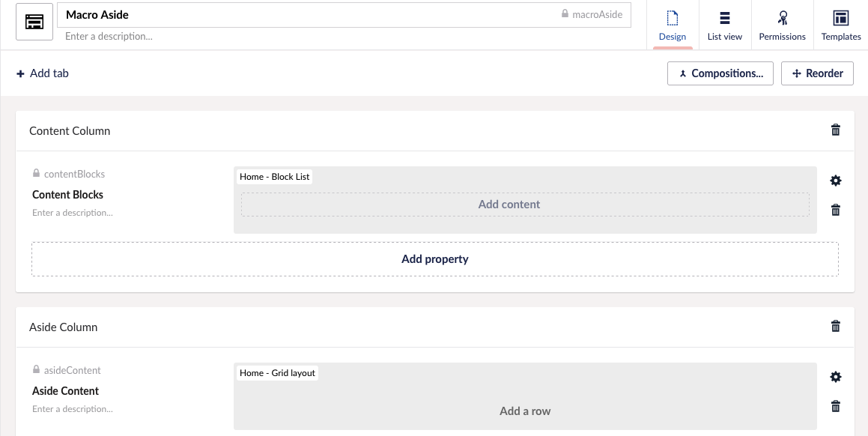The image size is (868, 436).
Task: Add a new tab
Action: pos(43,73)
